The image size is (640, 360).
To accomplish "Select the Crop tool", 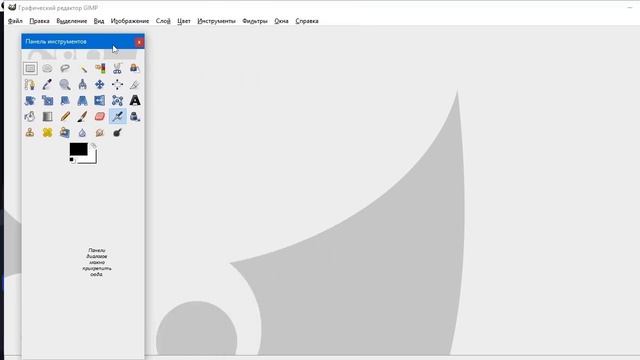I will (x=135, y=84).
